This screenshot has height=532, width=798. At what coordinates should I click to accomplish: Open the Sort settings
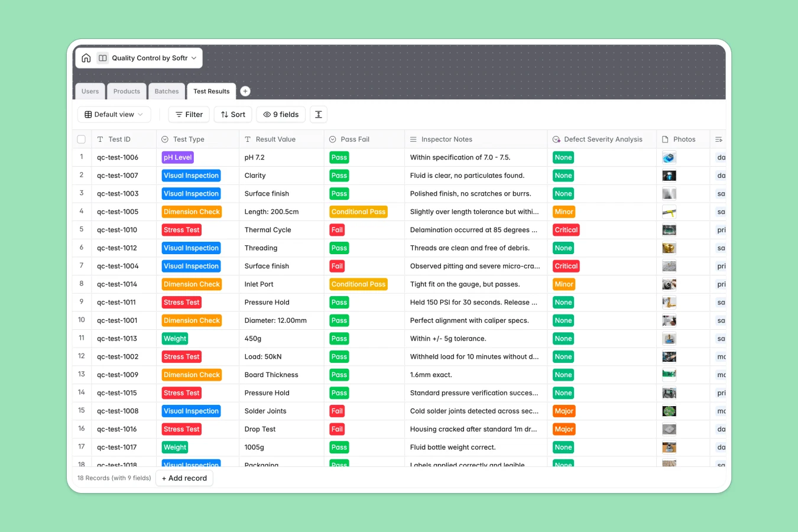click(232, 114)
